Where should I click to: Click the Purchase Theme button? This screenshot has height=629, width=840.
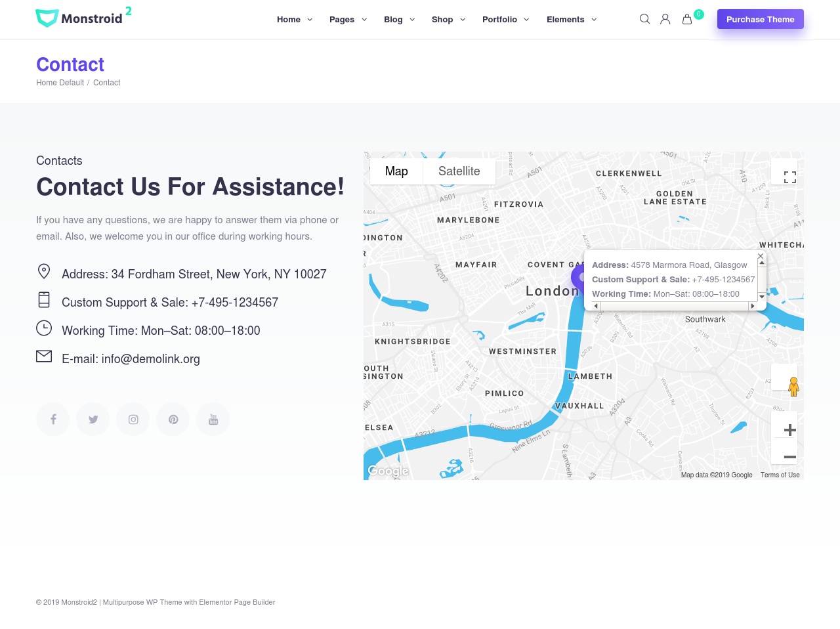tap(760, 19)
